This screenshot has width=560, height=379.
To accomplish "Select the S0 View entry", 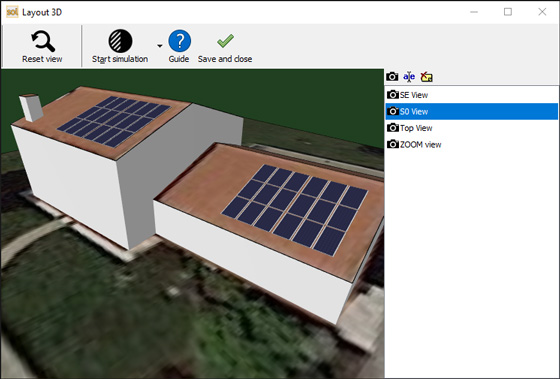I will point(471,111).
